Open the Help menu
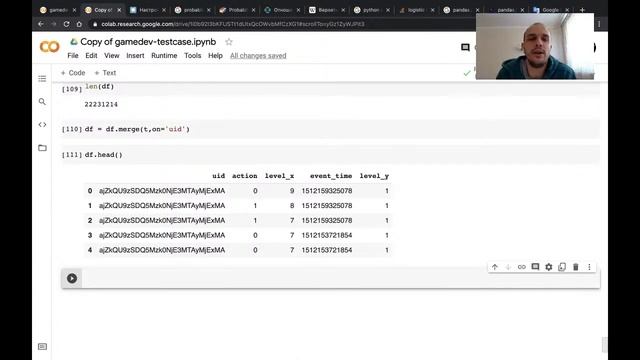The height and width of the screenshot is (360, 640). [215, 56]
